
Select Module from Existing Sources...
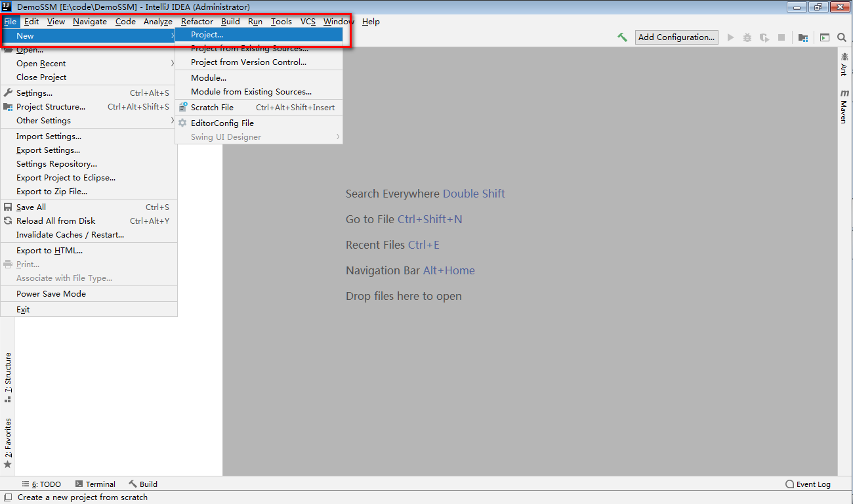259,92
